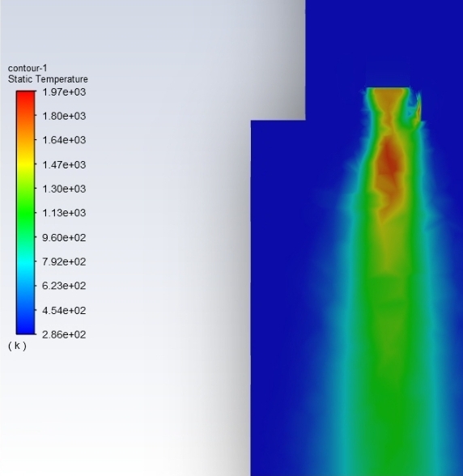The height and width of the screenshot is (476, 463).
Task: Click the (k) temperature unit label
Action: (17, 346)
